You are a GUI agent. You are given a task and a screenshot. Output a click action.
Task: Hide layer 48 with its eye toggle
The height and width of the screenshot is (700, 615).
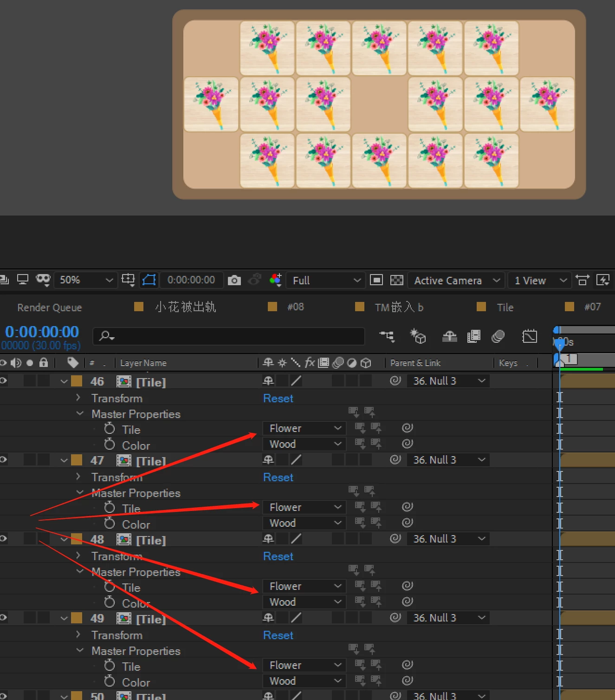(x=3, y=539)
